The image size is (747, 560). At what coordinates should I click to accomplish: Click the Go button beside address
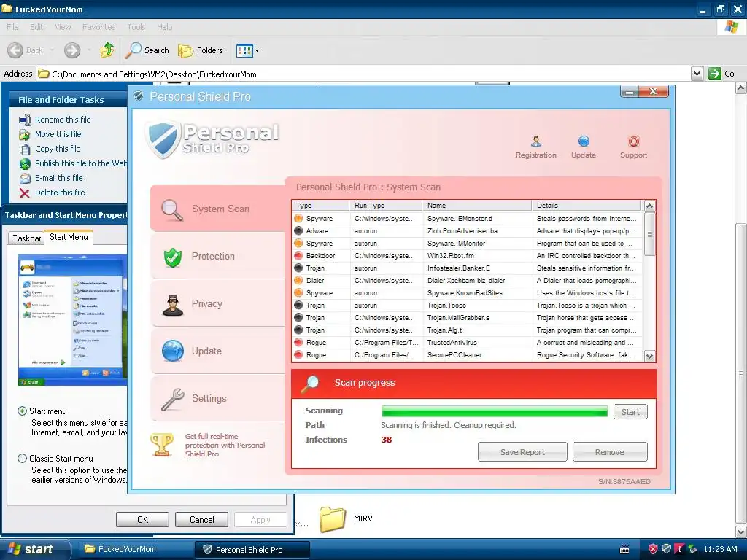pos(721,74)
